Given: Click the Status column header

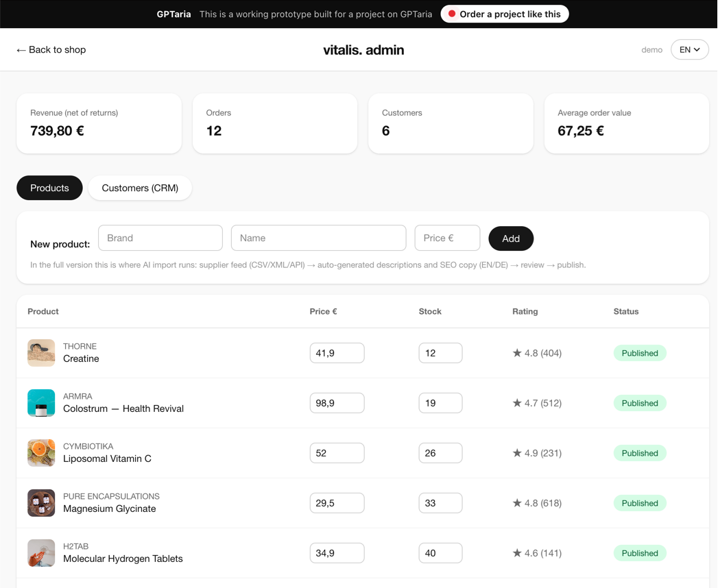Looking at the screenshot, I should pyautogui.click(x=626, y=311).
